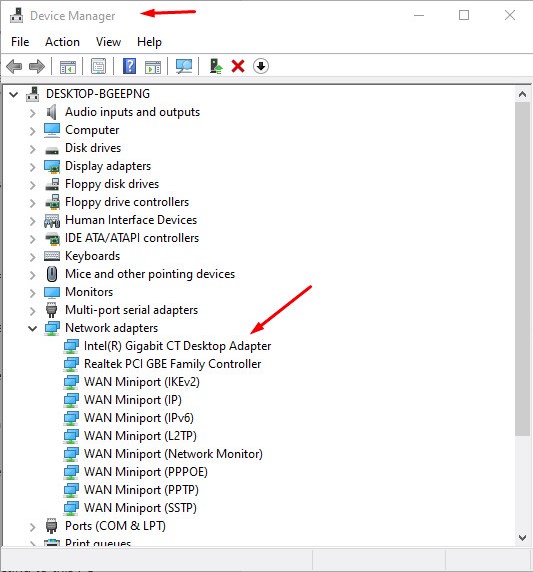Click Show/Hide Console Tree toolbar icon
Screen dimensions: 533x572
tap(68, 66)
